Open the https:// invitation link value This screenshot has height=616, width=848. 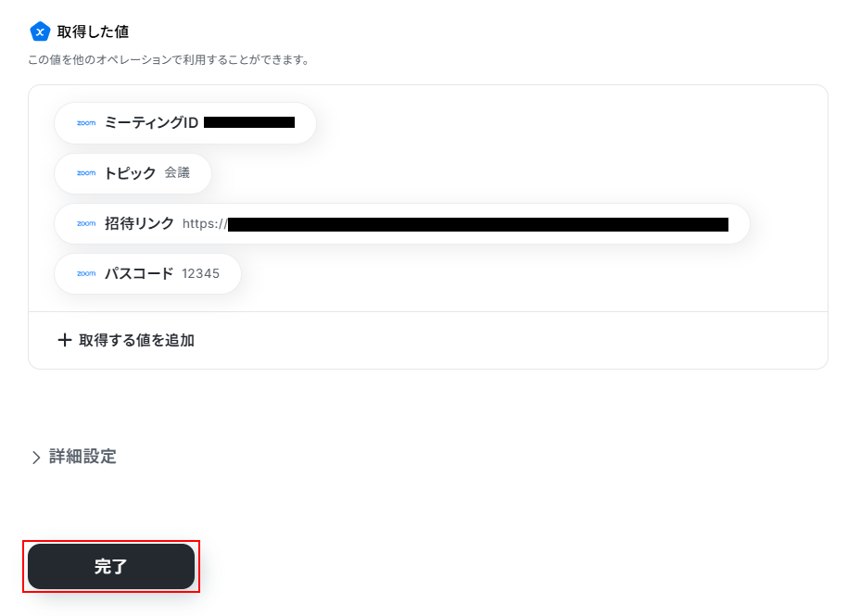[455, 224]
